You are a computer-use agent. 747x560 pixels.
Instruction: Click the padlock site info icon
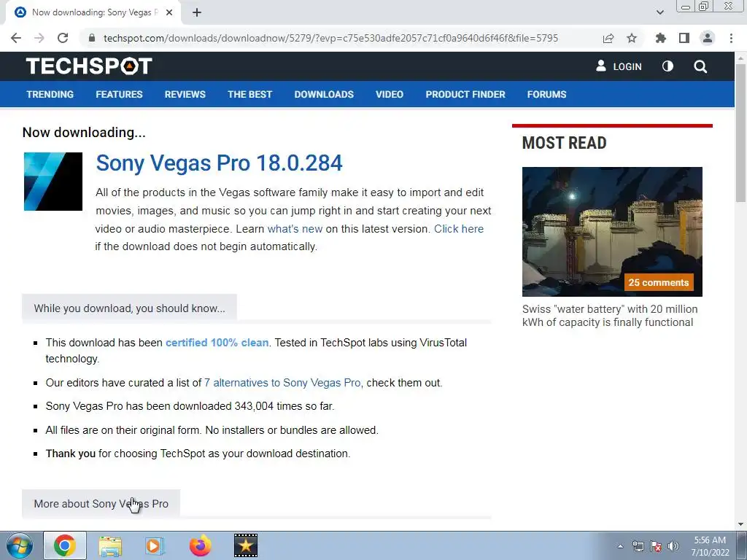pos(92,38)
